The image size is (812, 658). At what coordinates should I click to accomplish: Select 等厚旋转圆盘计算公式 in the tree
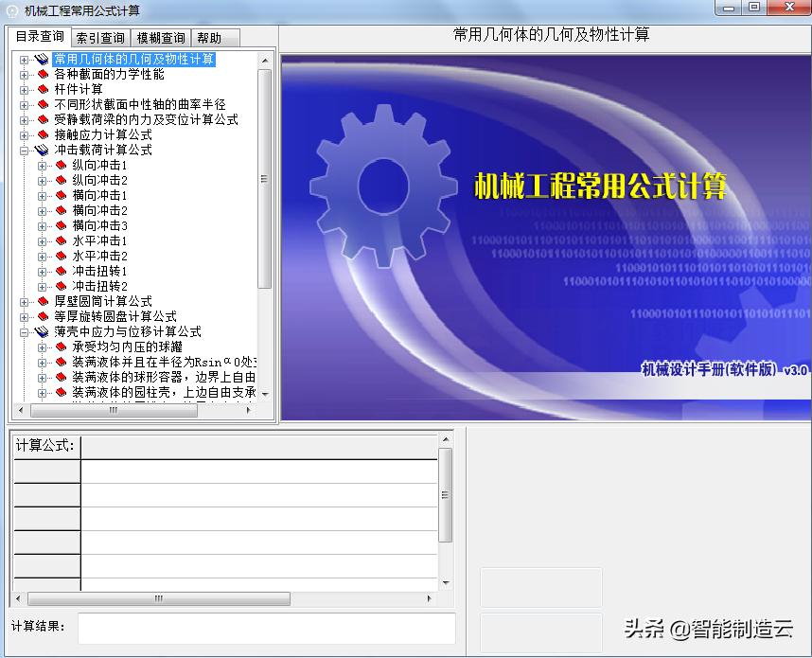115,316
